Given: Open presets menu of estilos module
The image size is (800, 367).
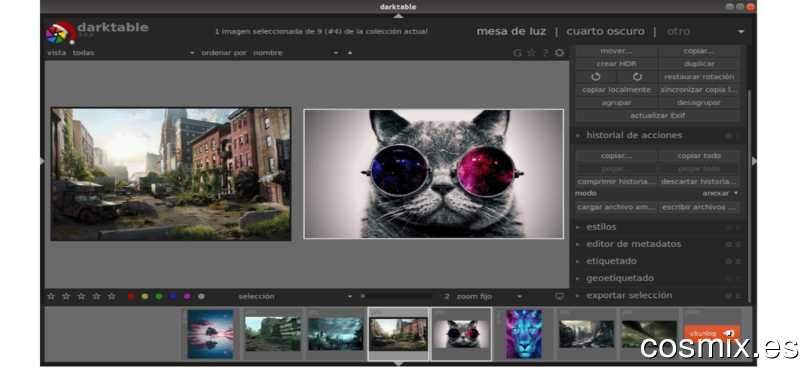Looking at the screenshot, I should click(738, 228).
